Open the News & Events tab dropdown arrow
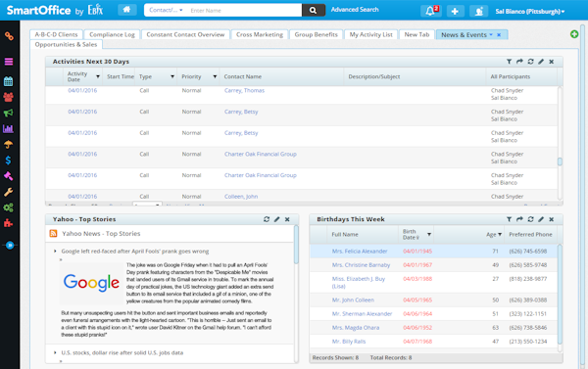Image resolution: width=588 pixels, height=369 pixels. point(491,34)
